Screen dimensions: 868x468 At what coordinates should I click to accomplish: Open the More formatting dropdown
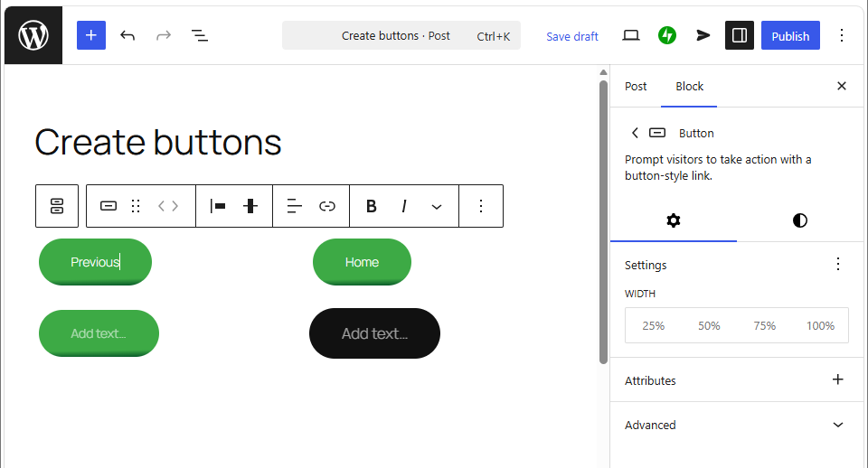(436, 206)
